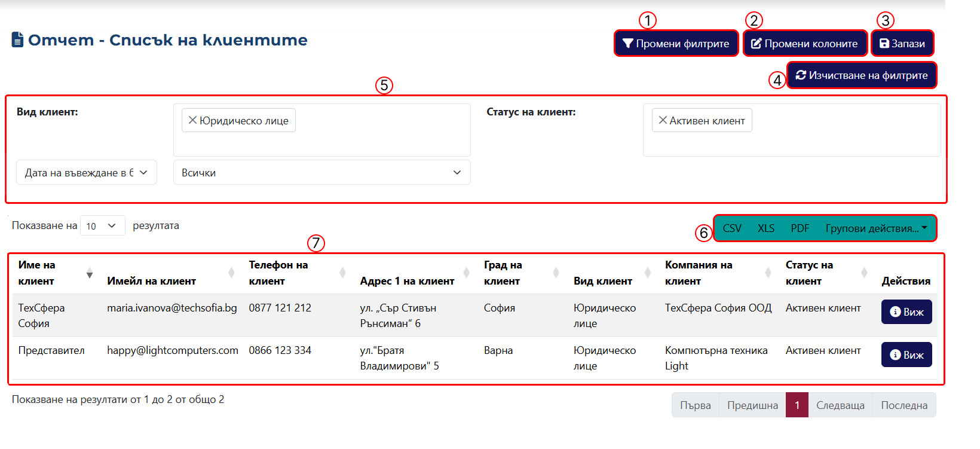Sort by Вид клиент column

click(614, 273)
